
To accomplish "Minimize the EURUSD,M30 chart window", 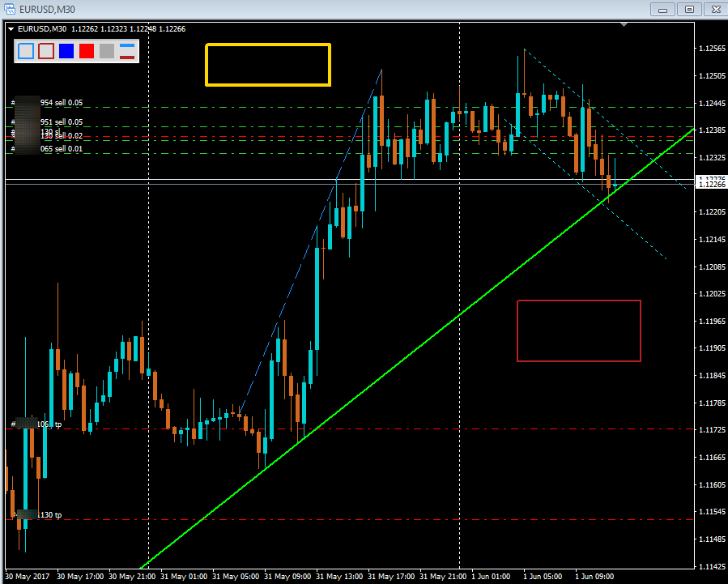I will point(662,9).
